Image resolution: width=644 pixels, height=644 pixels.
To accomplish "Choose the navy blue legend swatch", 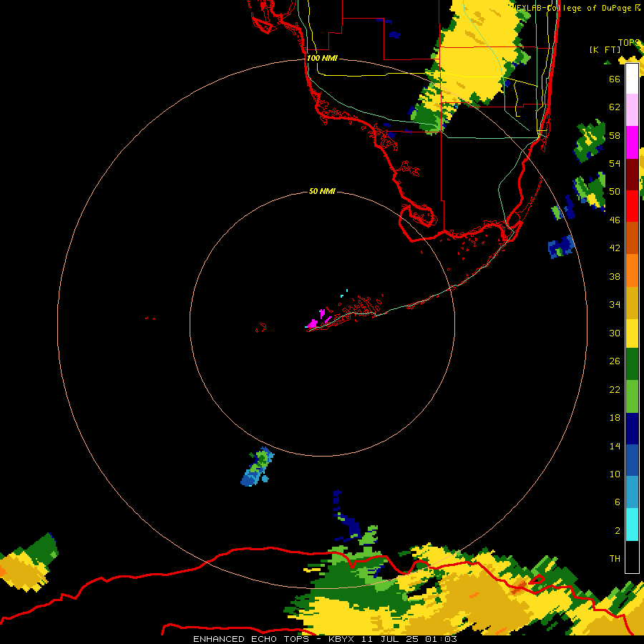I will (x=632, y=429).
